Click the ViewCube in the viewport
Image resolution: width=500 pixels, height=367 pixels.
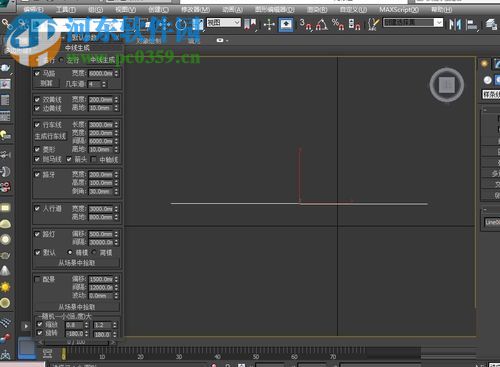(447, 85)
